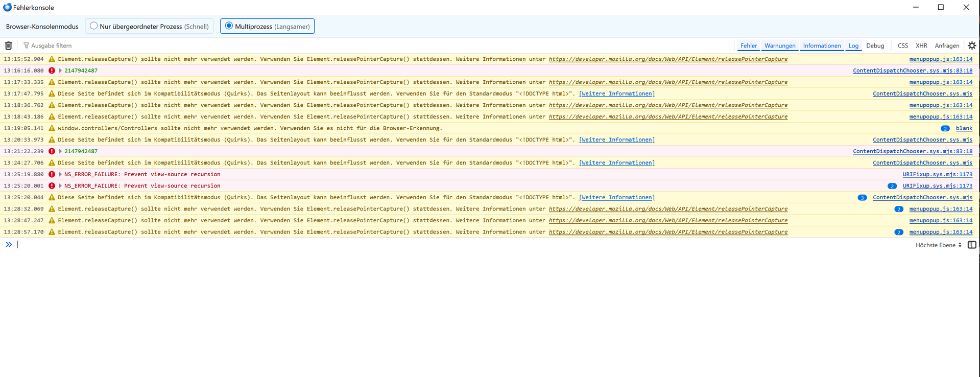980x377 pixels.
Task: Click the Firefox icon in title bar
Action: [x=7, y=7]
